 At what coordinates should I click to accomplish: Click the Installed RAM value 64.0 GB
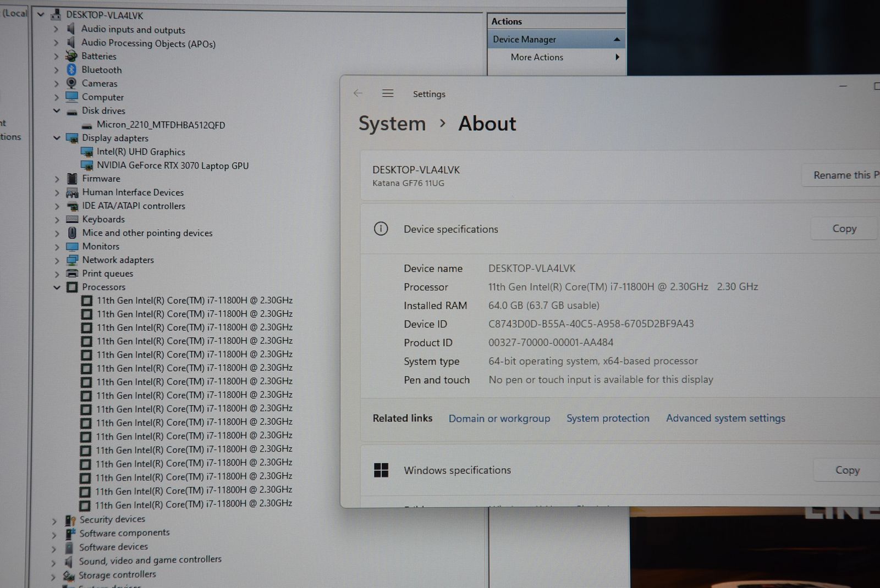coord(544,305)
